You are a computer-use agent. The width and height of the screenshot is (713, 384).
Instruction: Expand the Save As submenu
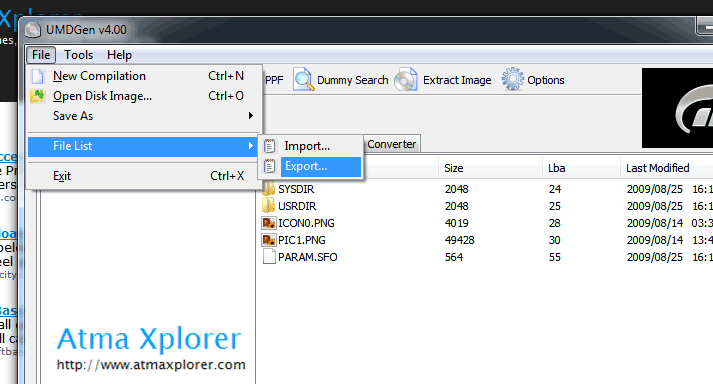point(142,116)
